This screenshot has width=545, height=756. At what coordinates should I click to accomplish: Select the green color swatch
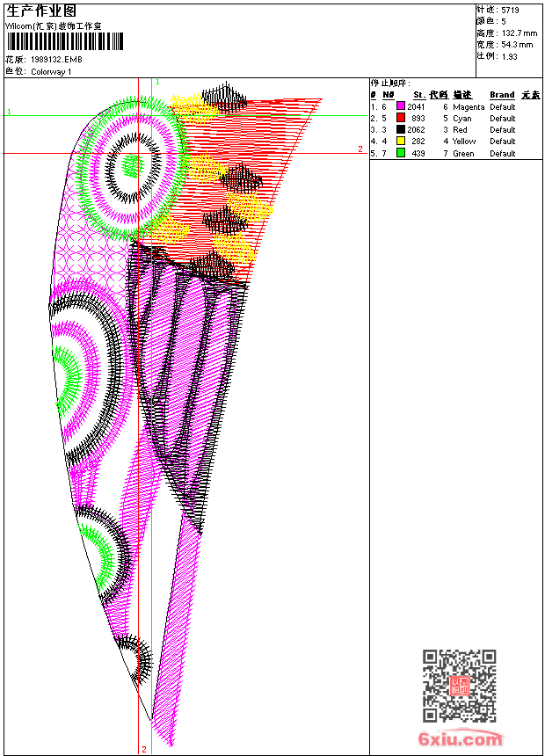pyautogui.click(x=400, y=153)
